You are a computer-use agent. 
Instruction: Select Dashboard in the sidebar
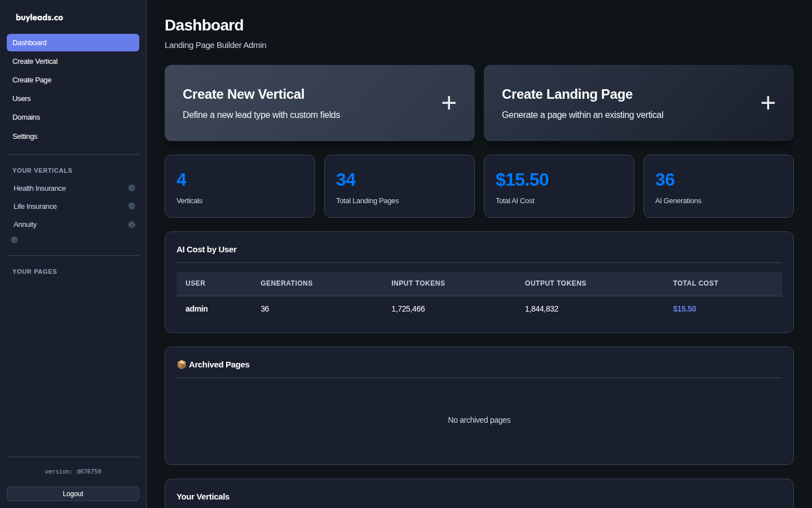(29, 42)
